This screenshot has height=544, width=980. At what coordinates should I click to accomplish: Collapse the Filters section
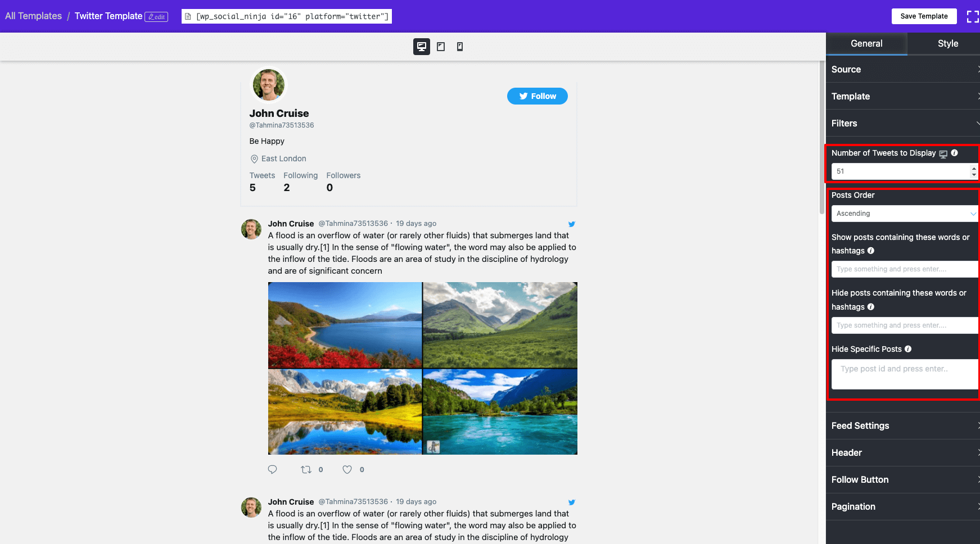903,123
